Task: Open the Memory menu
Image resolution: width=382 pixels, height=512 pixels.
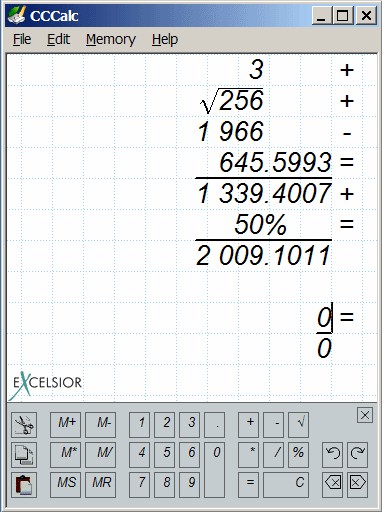Action: [111, 40]
